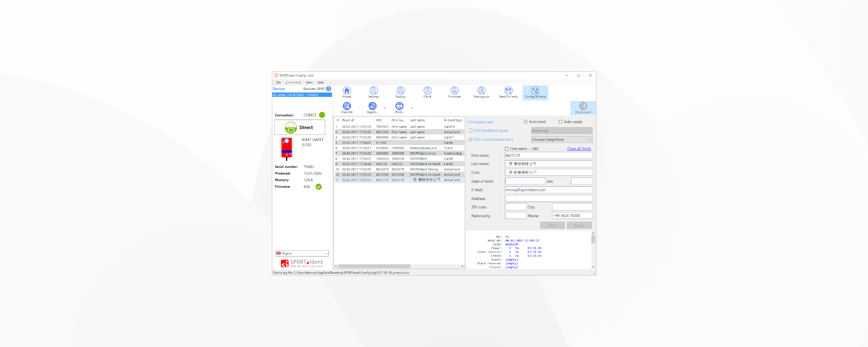Screen dimensions: 868x347
Task: Open the View menu
Action: tap(309, 82)
